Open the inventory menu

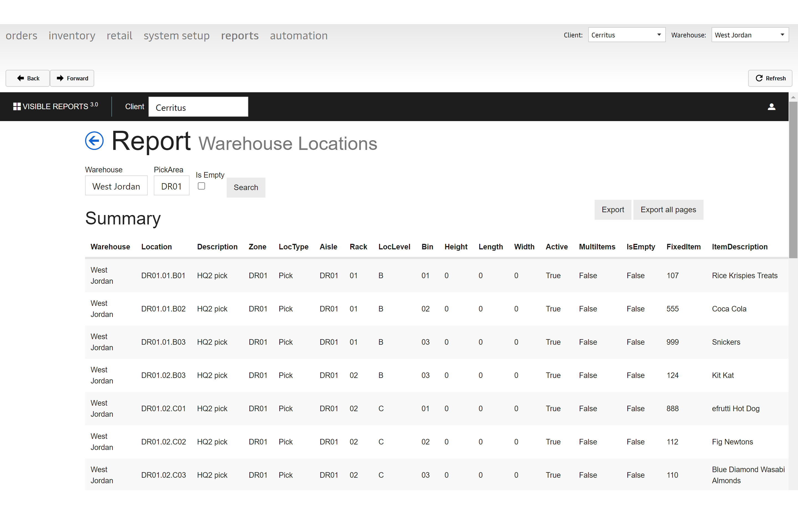coord(72,35)
